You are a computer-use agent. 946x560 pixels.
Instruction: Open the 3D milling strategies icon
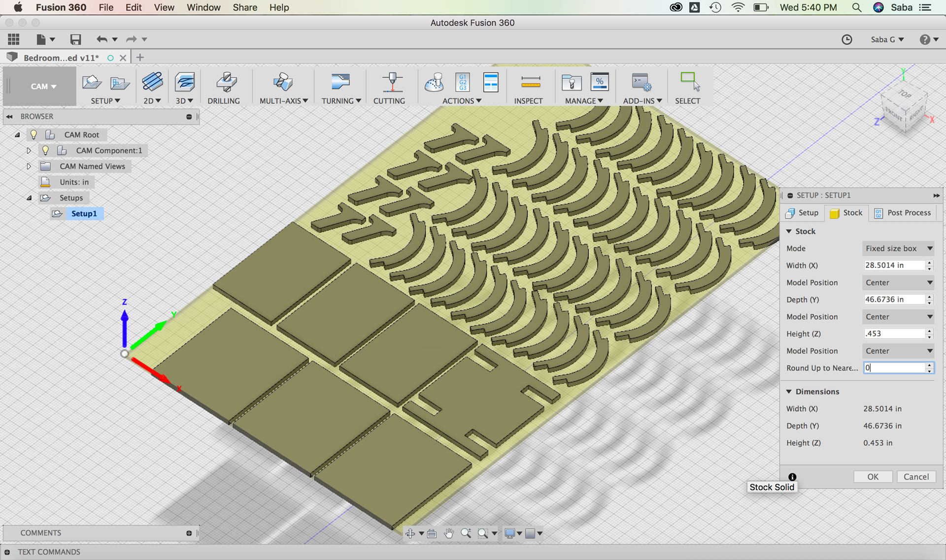(184, 82)
